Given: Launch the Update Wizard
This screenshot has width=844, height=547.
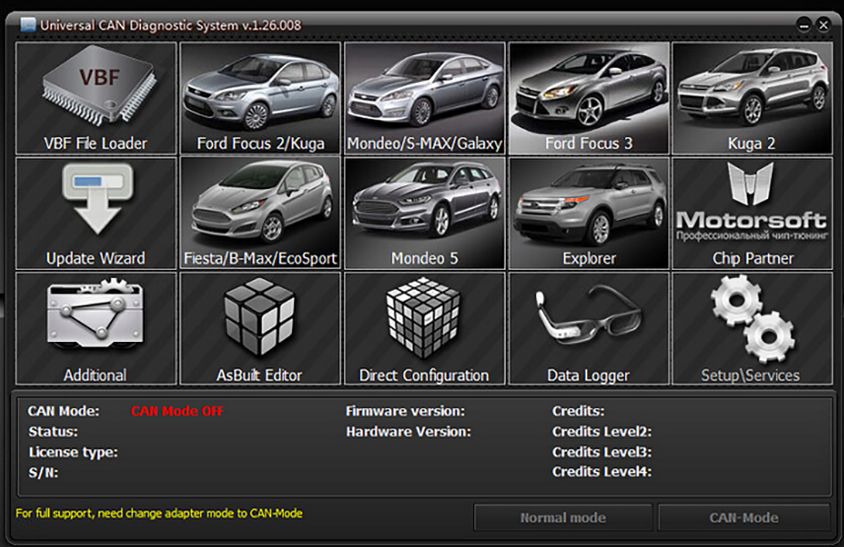Looking at the screenshot, I should [96, 213].
